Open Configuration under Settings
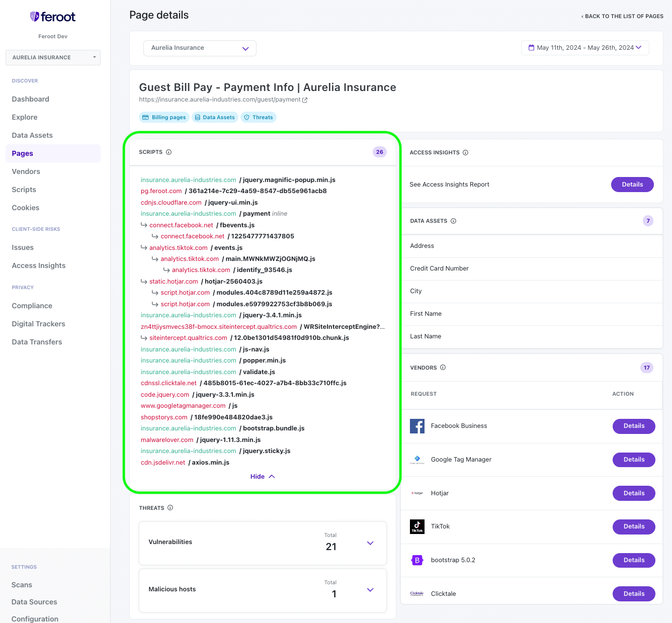Screen dimensions: 672x623 pos(35,619)
